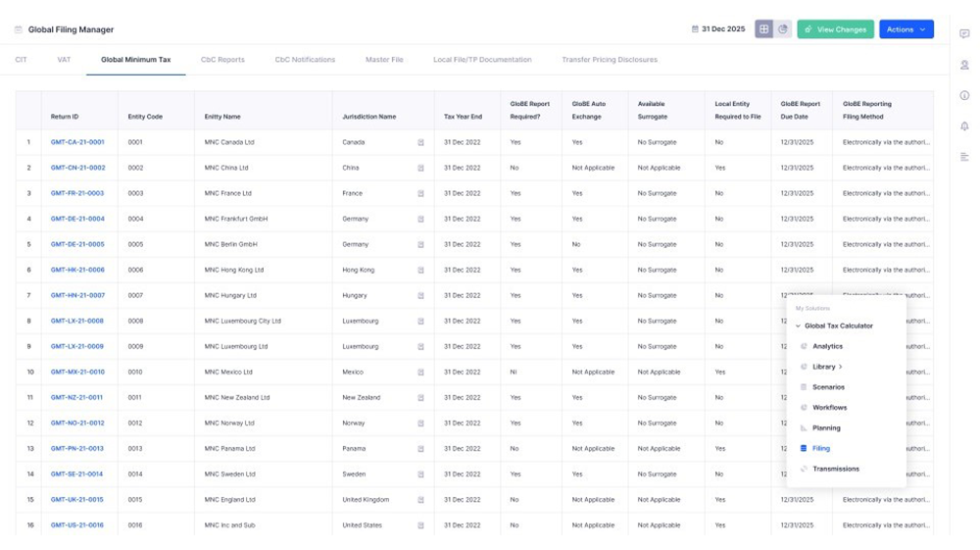Image resolution: width=980 pixels, height=550 pixels.
Task: Click the Jurisdiction Name column header
Action: tap(369, 117)
